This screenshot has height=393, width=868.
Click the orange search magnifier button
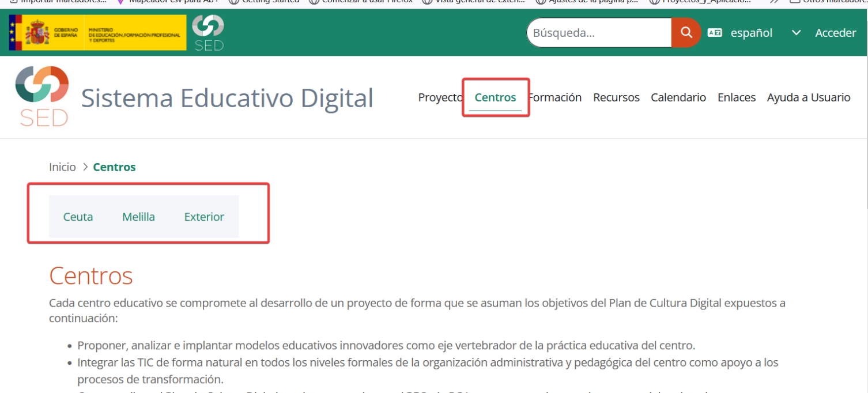tap(686, 33)
